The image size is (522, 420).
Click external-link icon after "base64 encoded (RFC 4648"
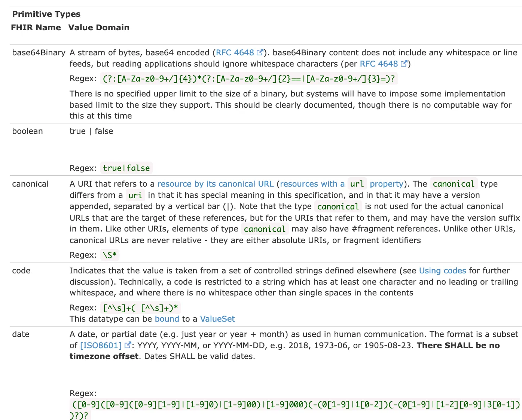tap(260, 53)
